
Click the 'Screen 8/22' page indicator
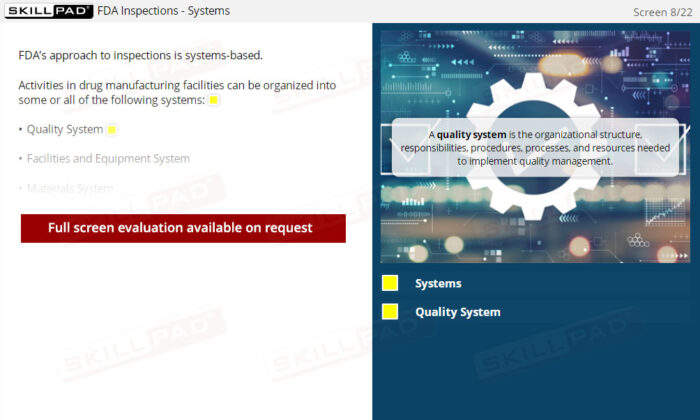point(662,12)
